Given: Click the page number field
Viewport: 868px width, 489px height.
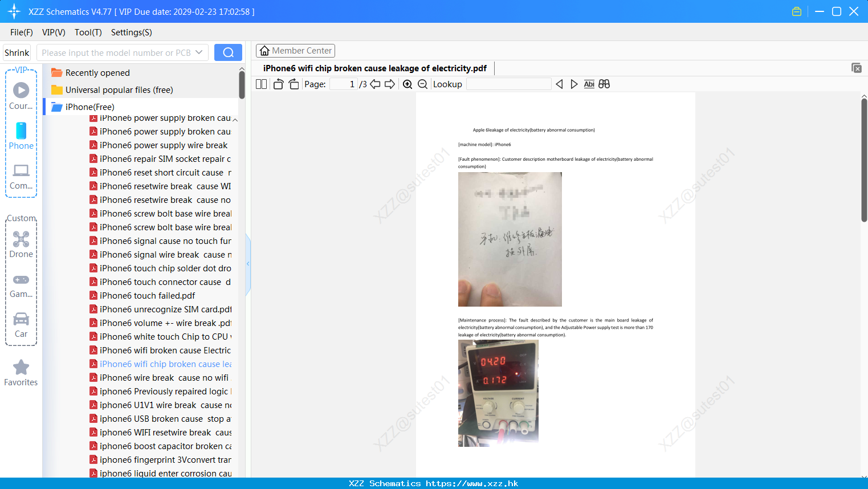Looking at the screenshot, I should click(344, 84).
